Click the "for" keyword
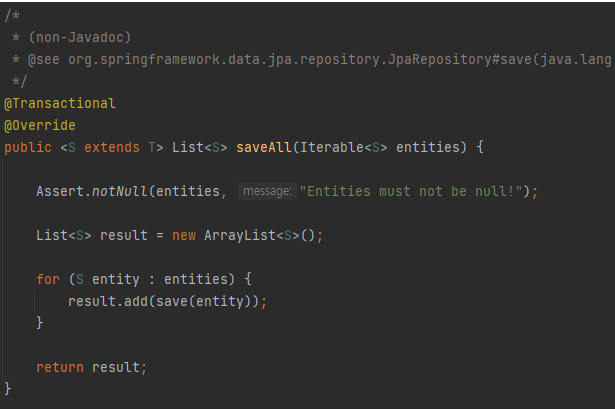This screenshot has width=615, height=410. tap(48, 279)
